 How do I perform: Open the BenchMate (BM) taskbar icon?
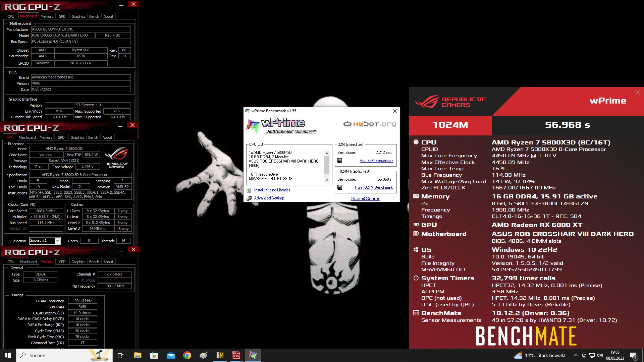pos(220,355)
